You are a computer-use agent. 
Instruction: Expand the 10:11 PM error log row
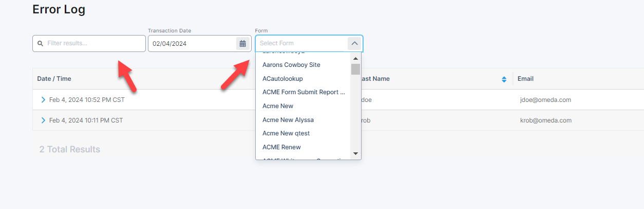[43, 120]
